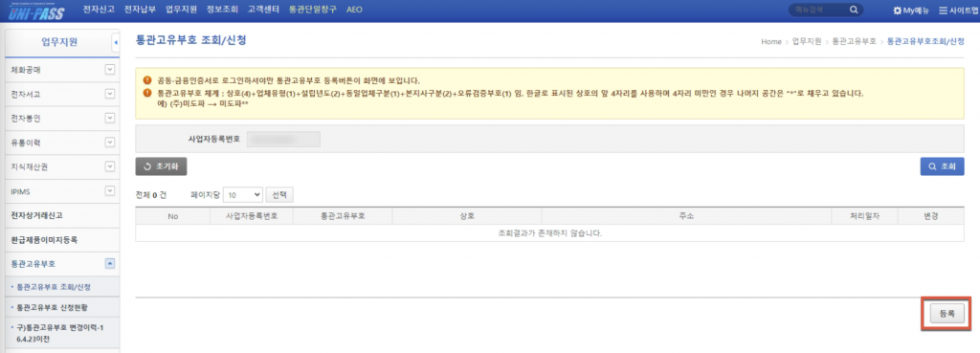The width and height of the screenshot is (980, 353).
Task: Open 사이트맵 hamburger menu
Action: pos(959,11)
